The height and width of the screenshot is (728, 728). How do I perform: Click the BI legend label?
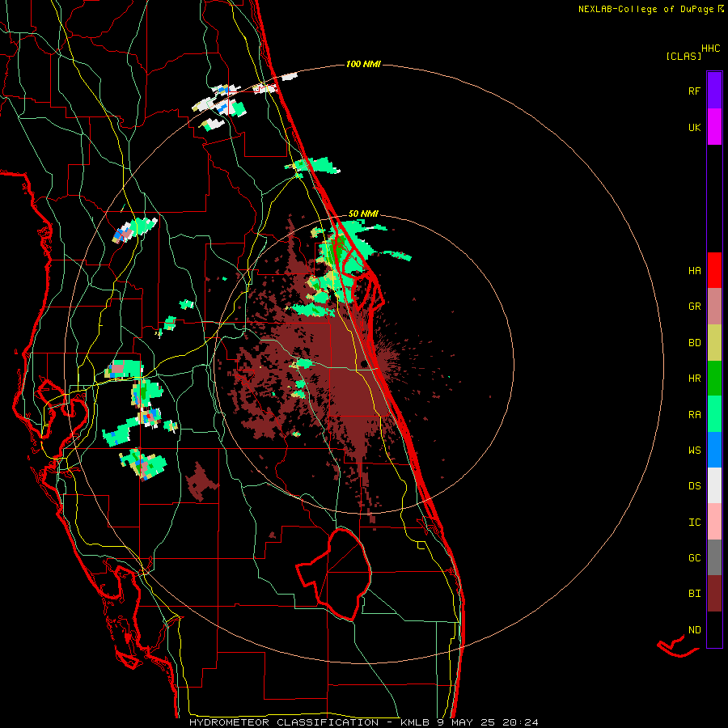click(694, 594)
